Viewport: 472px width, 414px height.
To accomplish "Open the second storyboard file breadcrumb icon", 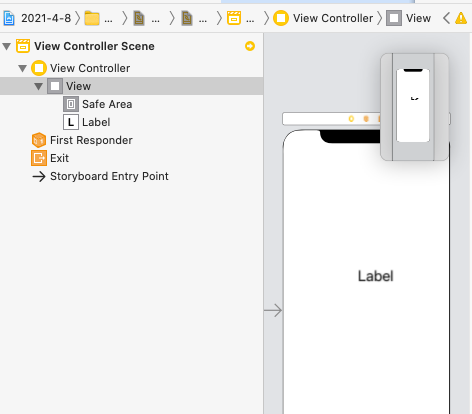I will click(x=187, y=18).
